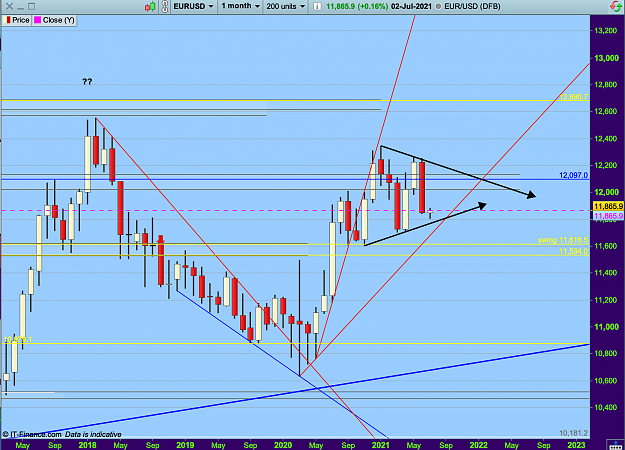Click the EUR/USD (DFB) instrument name
Image resolution: width=625 pixels, height=450 pixels.
(x=472, y=6)
